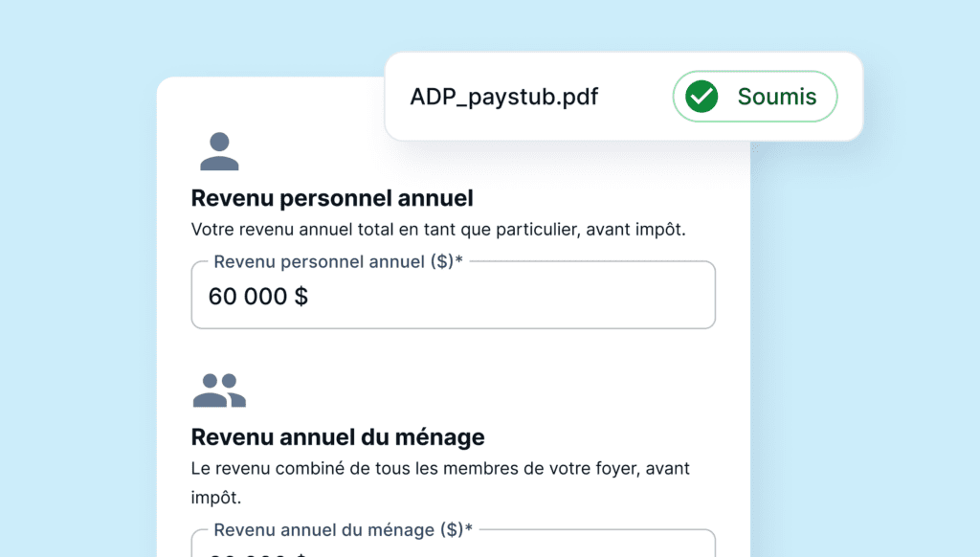Click the word impôt. on the household description's second line

tap(216, 499)
